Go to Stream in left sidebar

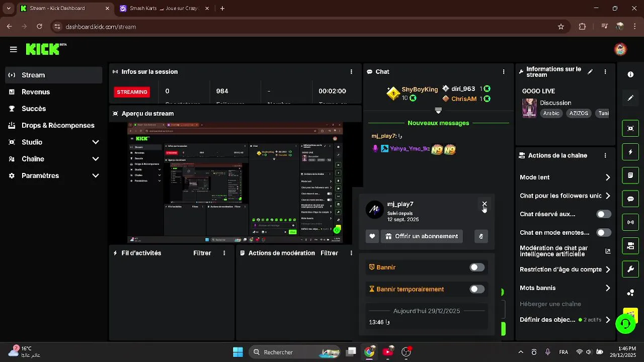54,75
